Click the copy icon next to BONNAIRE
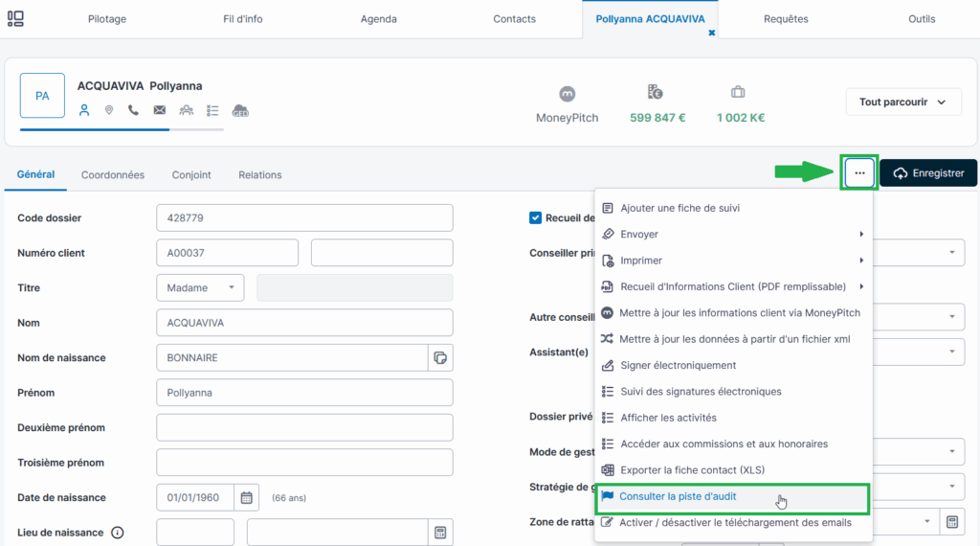Viewport: 980px width, 546px height. pos(440,357)
